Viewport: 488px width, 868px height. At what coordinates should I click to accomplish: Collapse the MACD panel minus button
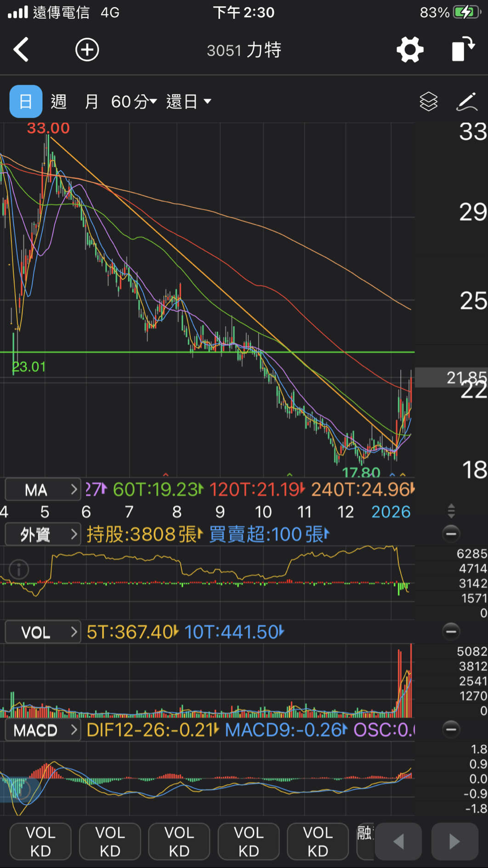point(451,729)
